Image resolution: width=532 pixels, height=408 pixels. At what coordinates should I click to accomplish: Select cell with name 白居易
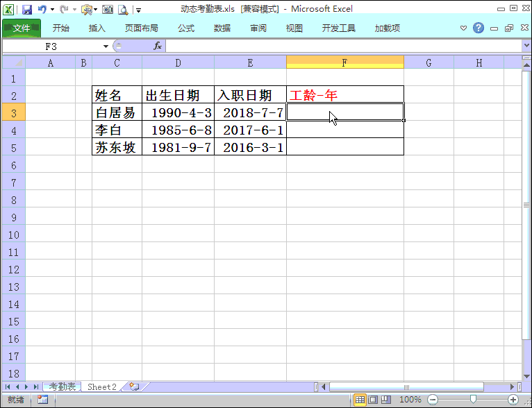pyautogui.click(x=117, y=112)
